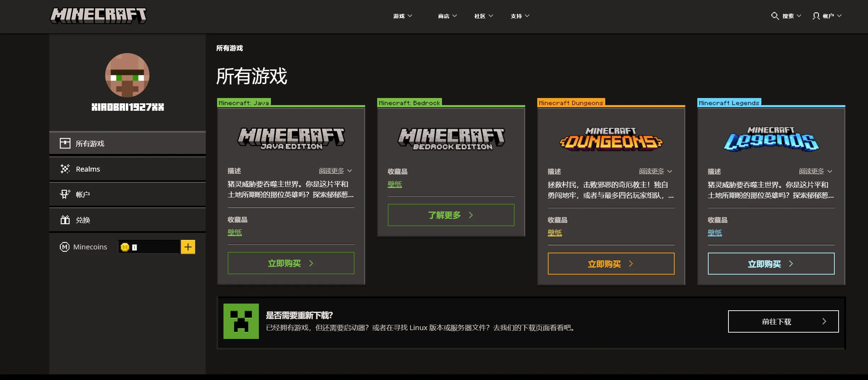Open the 商店 dropdown menu

coord(447,16)
